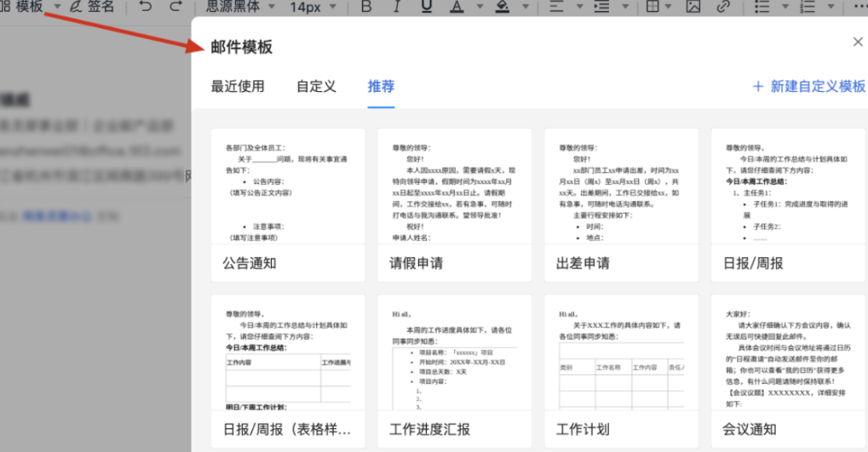Expand the font color picker arrow

tap(480, 7)
